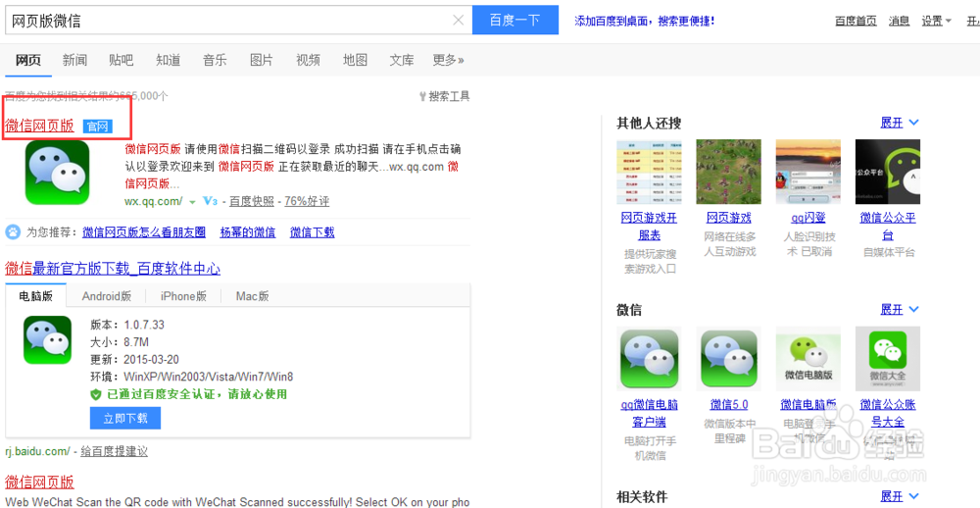The width and height of the screenshot is (980, 508).
Task: Click the 微信电脑版 icon image
Action: pos(808,359)
